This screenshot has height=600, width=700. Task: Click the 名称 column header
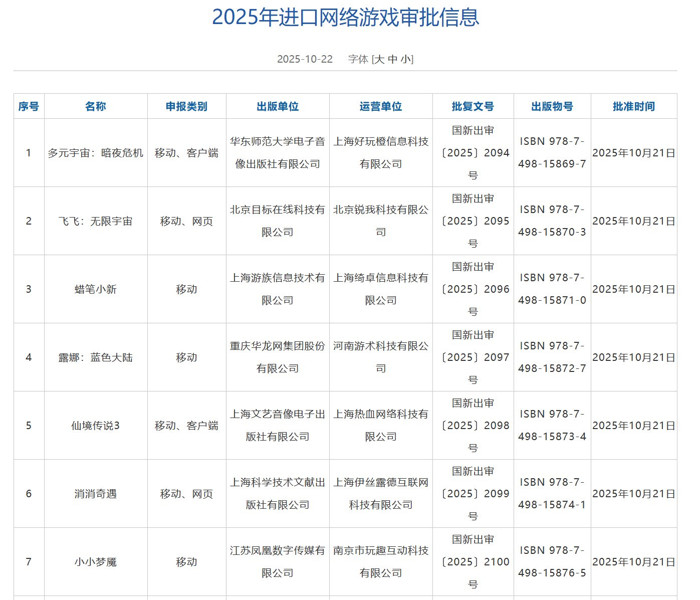(96, 106)
